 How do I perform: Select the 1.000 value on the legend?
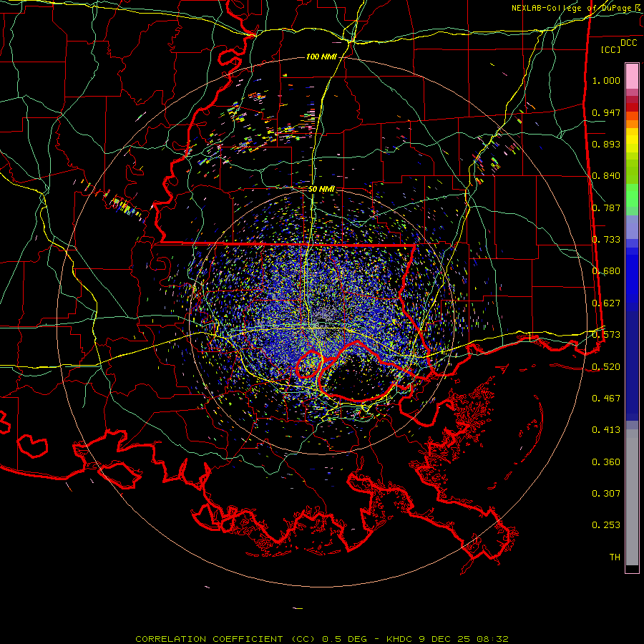tap(606, 80)
